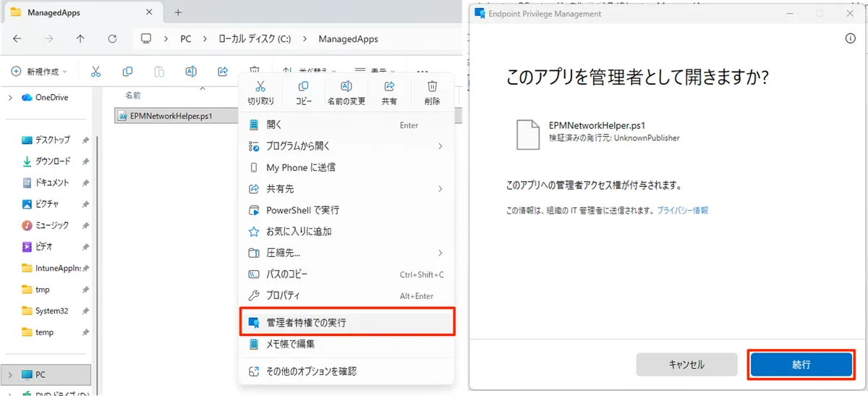Choose 管理者特権での実行 menu entry

[x=346, y=322]
